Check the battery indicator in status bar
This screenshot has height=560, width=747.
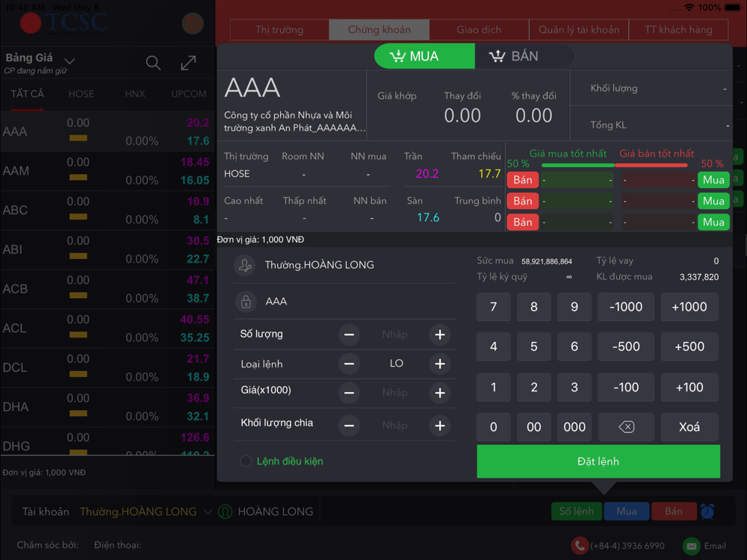coord(734,7)
